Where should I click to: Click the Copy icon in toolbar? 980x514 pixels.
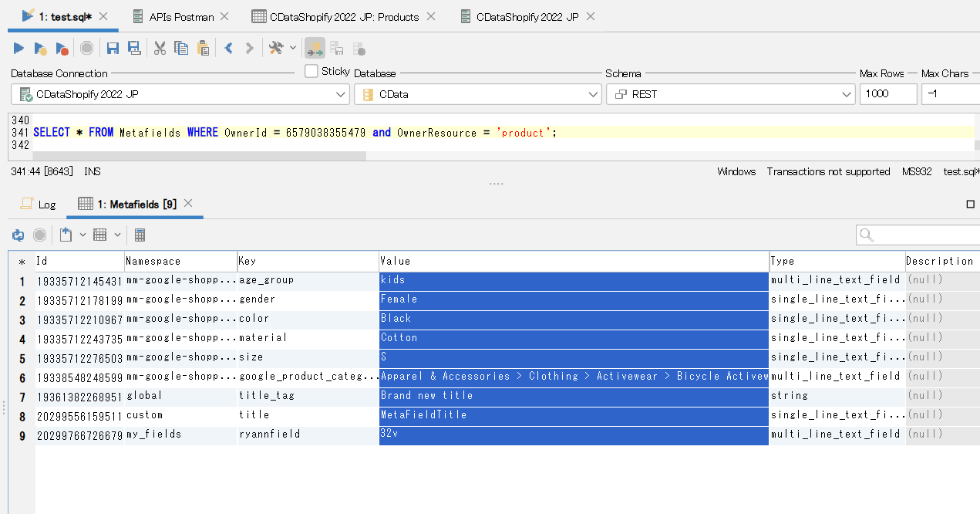[x=181, y=49]
